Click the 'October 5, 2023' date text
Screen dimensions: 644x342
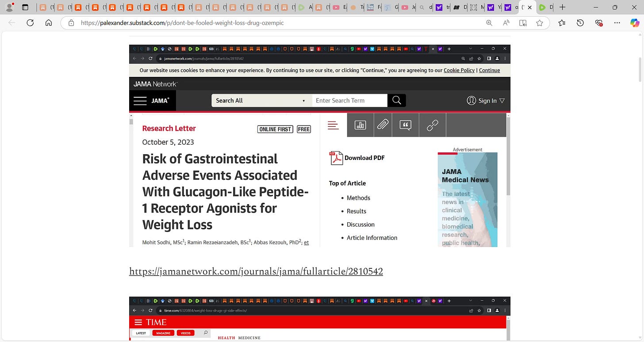click(168, 142)
